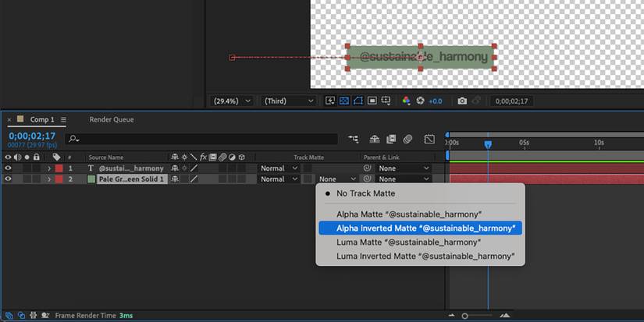Toggle In/Out/Duration pane icon at bottom

coord(34,316)
